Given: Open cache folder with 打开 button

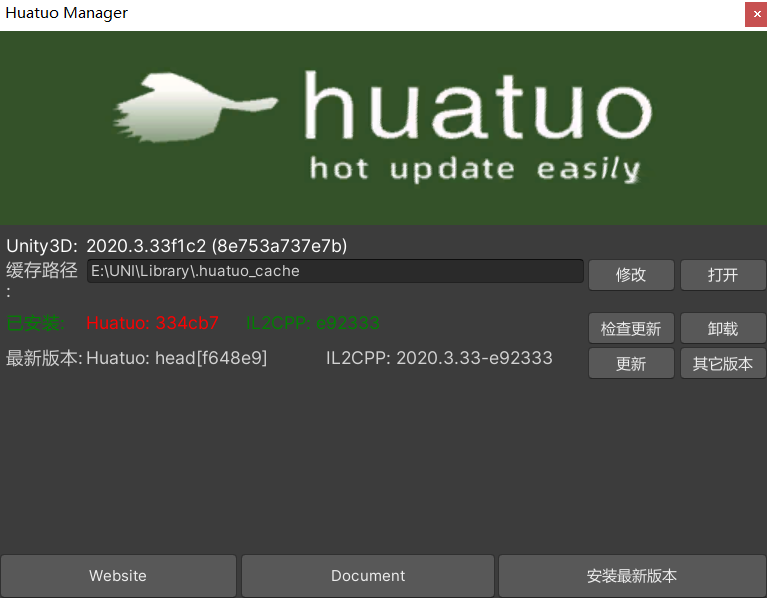Looking at the screenshot, I should point(722,275).
